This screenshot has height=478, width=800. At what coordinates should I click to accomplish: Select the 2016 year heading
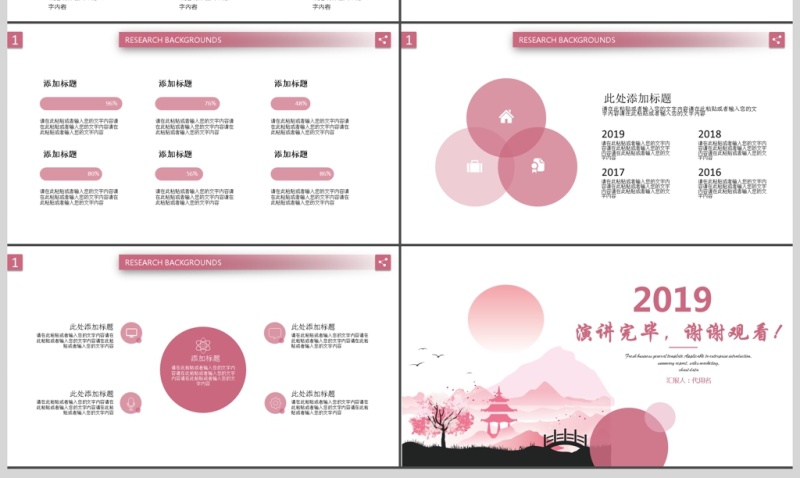tap(710, 172)
